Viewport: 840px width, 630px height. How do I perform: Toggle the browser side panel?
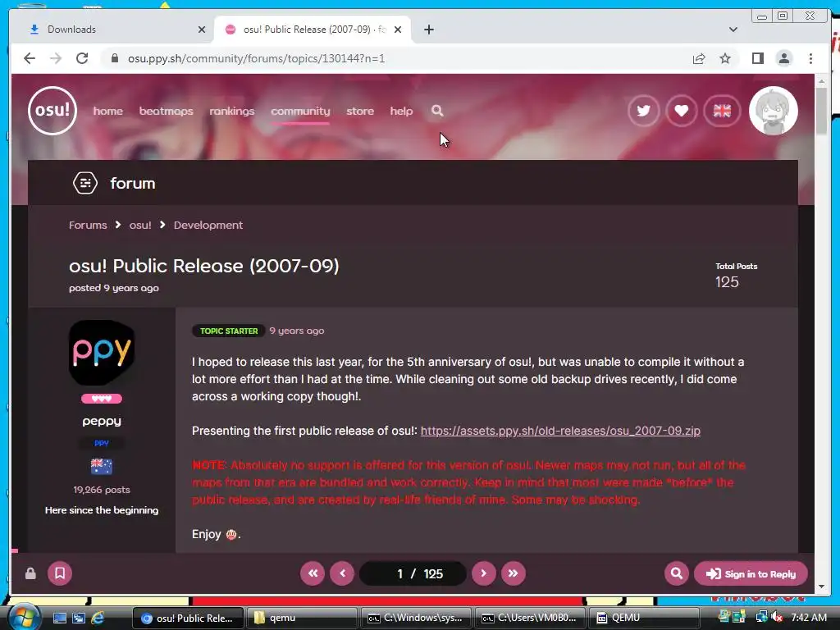pyautogui.click(x=757, y=58)
